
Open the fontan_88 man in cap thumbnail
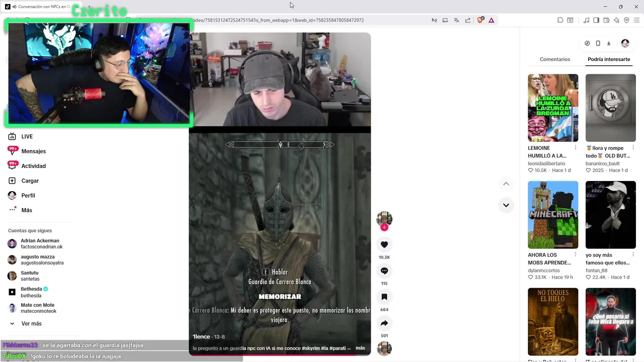(x=611, y=215)
